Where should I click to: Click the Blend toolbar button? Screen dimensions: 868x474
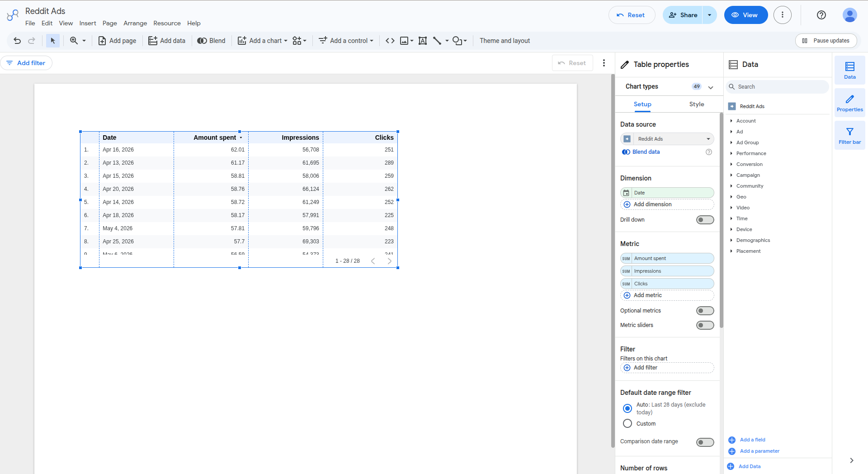point(211,41)
